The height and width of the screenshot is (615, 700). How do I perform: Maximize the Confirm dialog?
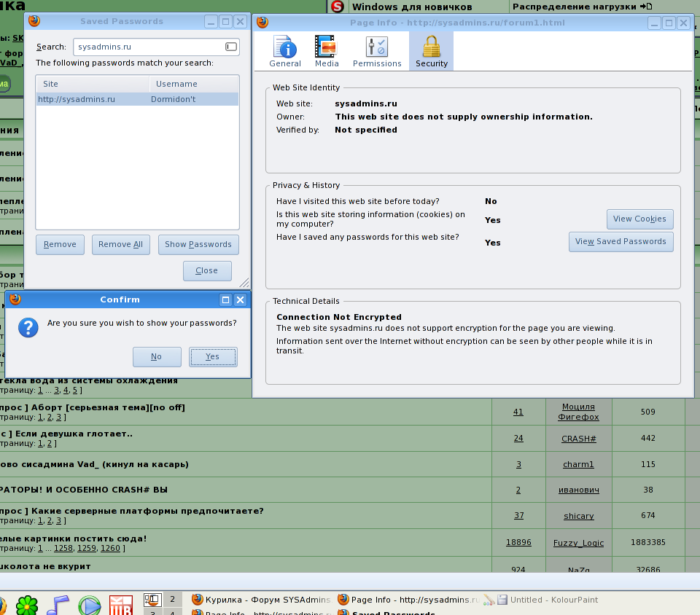[x=226, y=299]
